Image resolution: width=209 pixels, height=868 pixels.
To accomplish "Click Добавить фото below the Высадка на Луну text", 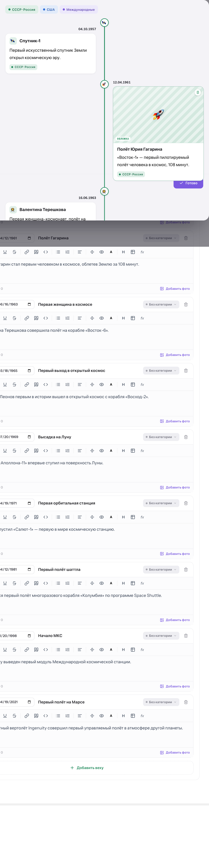I will point(175,488).
